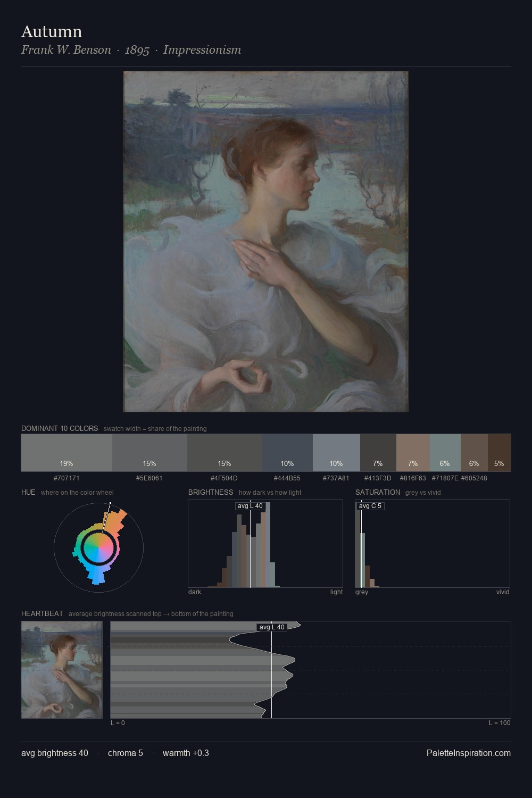Pick the 15% swatch above #5E6061
The height and width of the screenshot is (798, 532).
pyautogui.click(x=149, y=453)
